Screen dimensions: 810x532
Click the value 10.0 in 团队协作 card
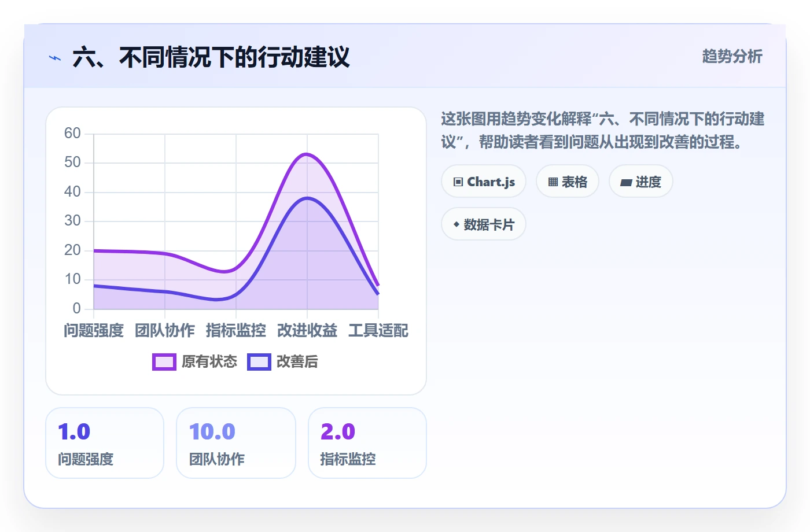[x=212, y=432]
